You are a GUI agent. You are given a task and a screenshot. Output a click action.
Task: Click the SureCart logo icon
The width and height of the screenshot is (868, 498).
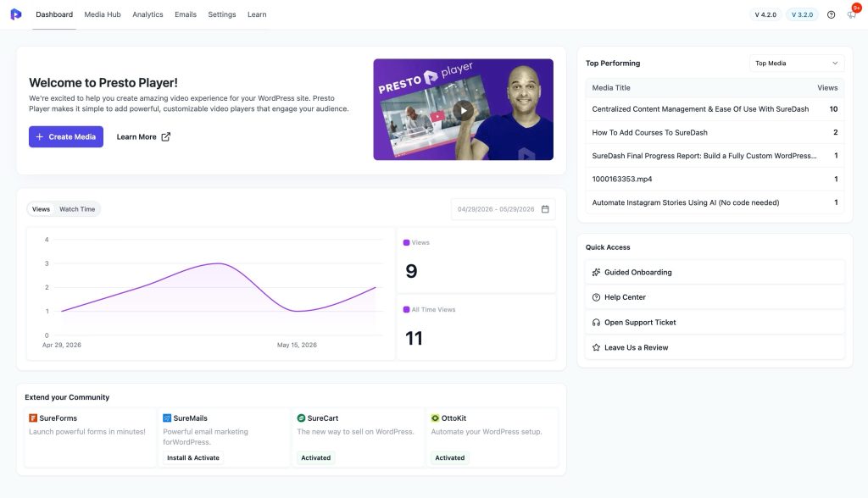point(301,418)
